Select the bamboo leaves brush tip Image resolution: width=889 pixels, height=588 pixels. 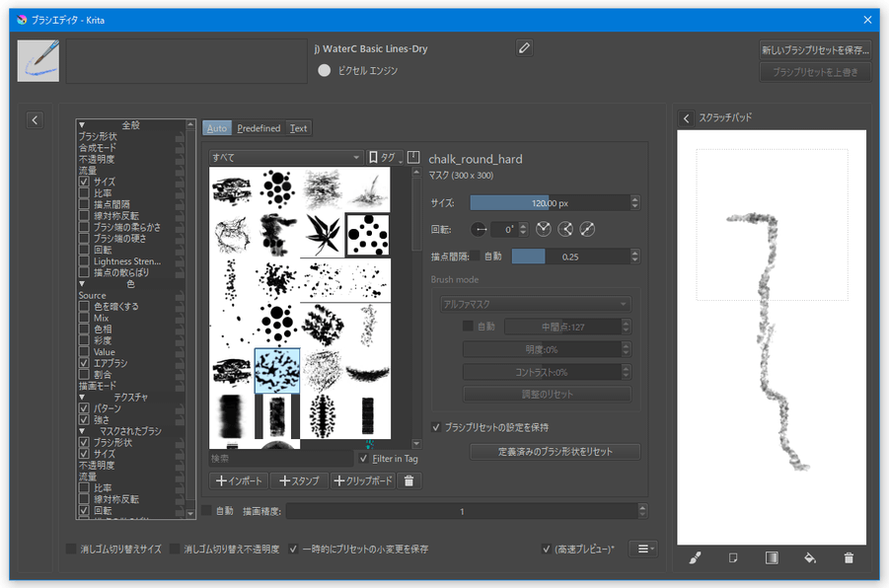(x=323, y=235)
